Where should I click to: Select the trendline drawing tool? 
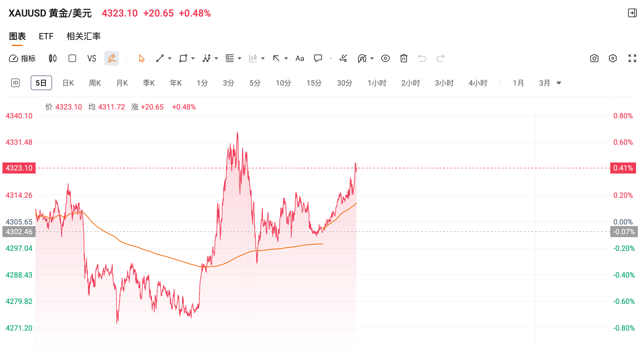coord(160,58)
